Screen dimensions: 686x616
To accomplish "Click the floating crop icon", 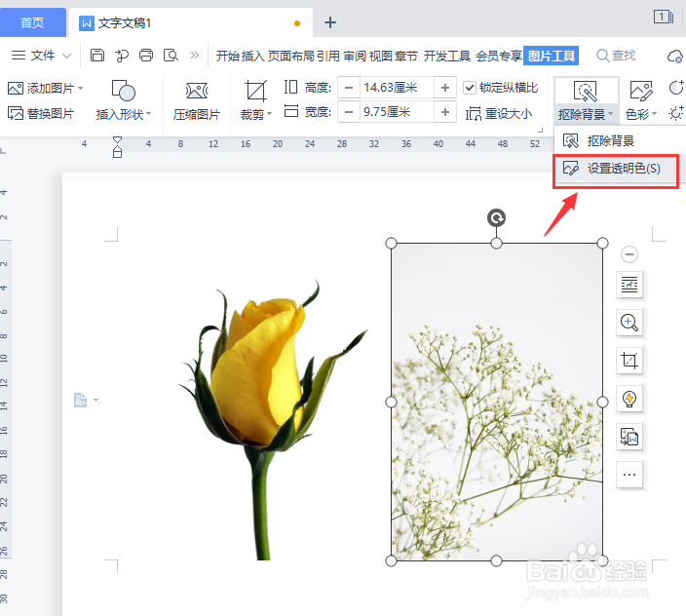I will (629, 361).
